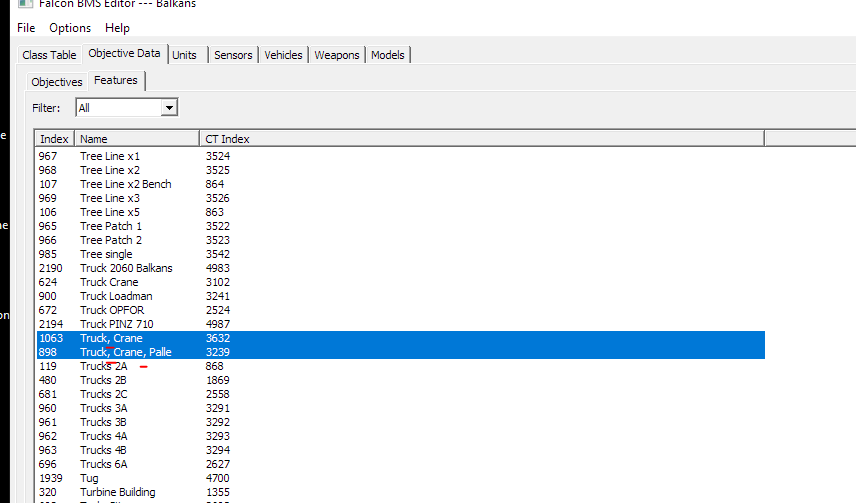
Task: Click CT Index value 4700
Action: [218, 478]
